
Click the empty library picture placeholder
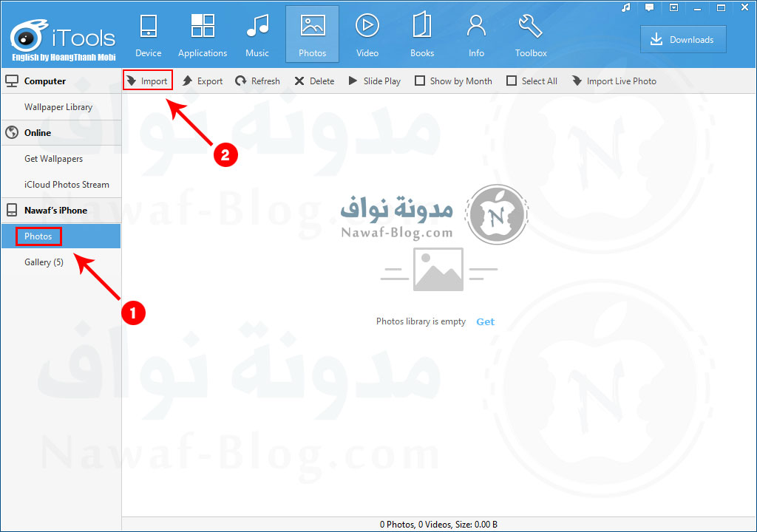[x=438, y=270]
